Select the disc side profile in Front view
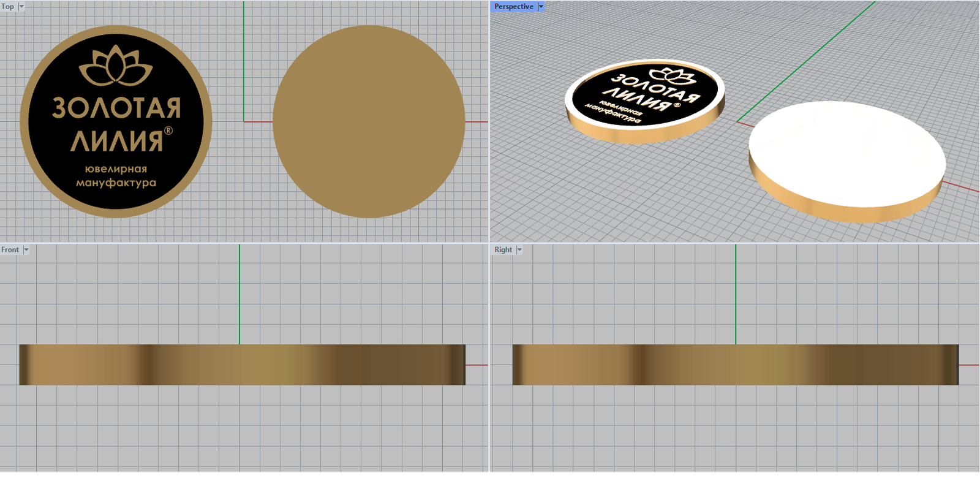Screen dimensions: 980x478 pyautogui.click(x=242, y=365)
